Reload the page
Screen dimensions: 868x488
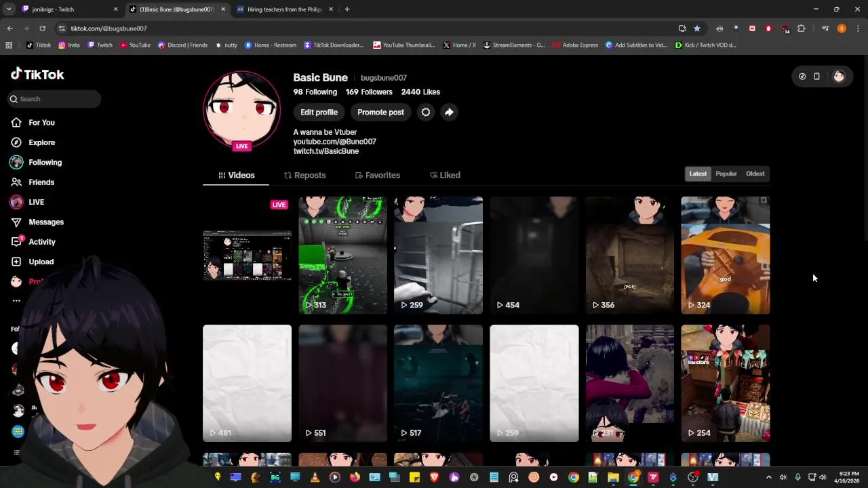point(42,28)
